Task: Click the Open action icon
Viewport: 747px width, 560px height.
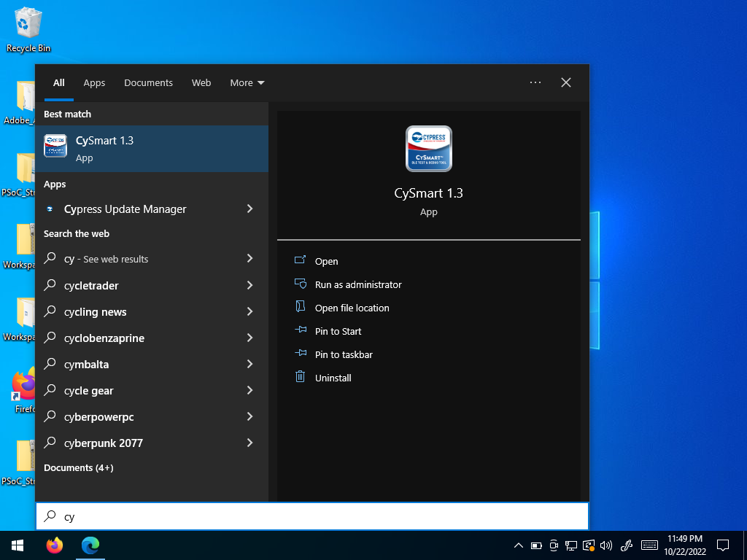Action: [300, 260]
